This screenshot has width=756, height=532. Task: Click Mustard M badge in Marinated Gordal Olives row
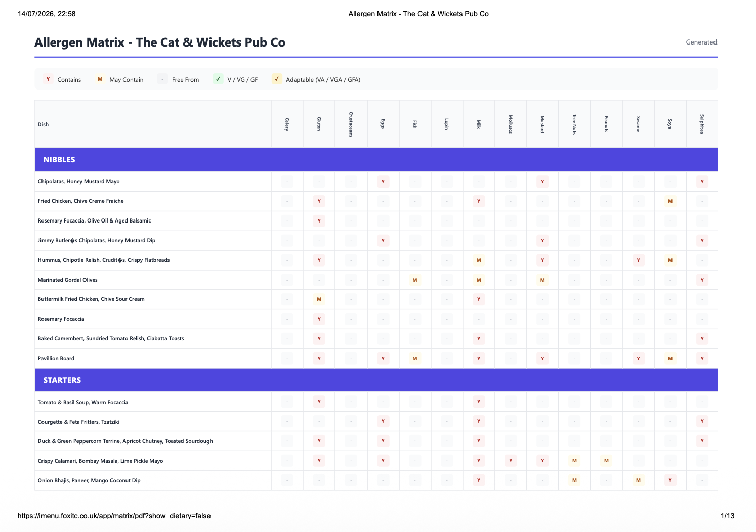(542, 280)
